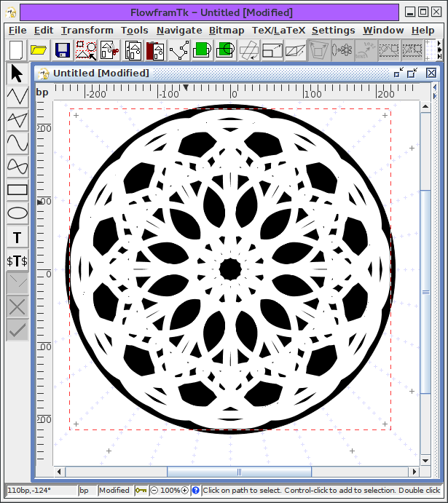Create new image with blank page icon
This screenshot has height=503, width=448.
tap(16, 50)
